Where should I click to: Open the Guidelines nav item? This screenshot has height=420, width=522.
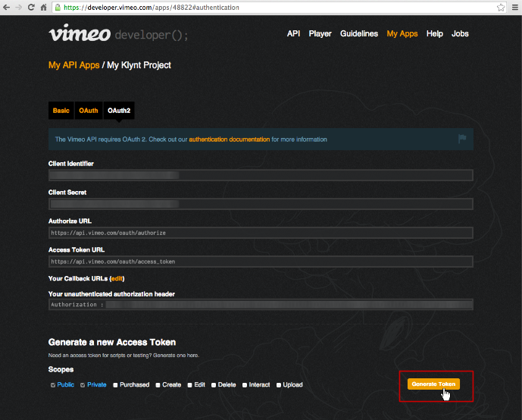click(359, 33)
